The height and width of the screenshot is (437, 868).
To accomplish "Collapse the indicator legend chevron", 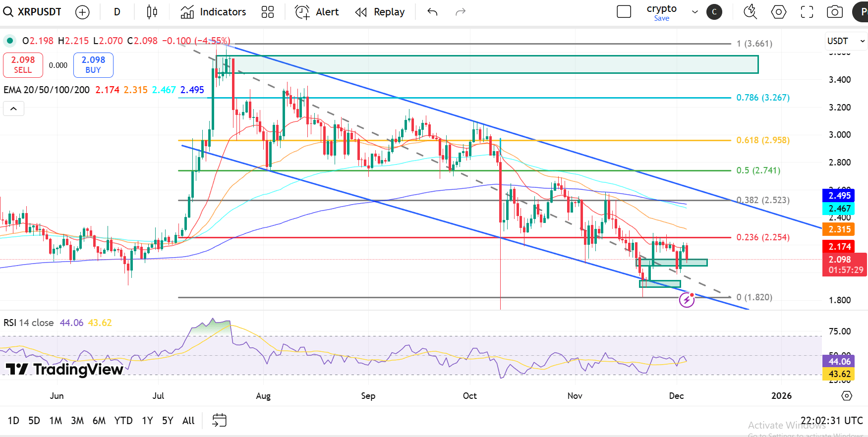I will click(13, 109).
